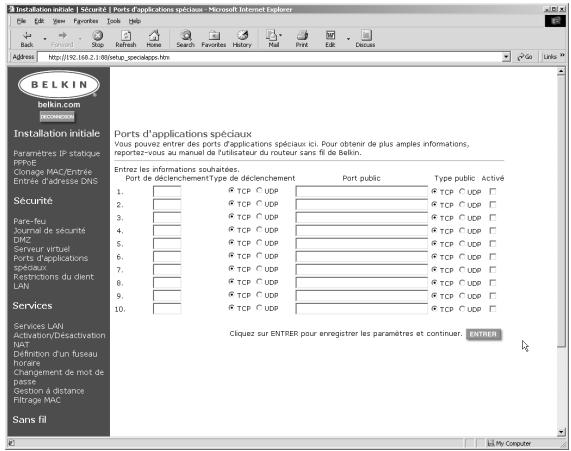
Task: Open Restrictions du client LAN link
Action: (53, 281)
